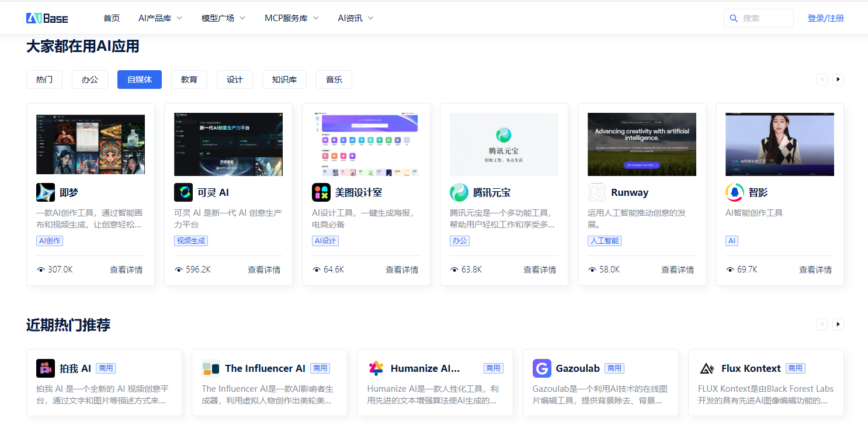
Task: Click The Influencer AI logo icon
Action: (x=211, y=368)
